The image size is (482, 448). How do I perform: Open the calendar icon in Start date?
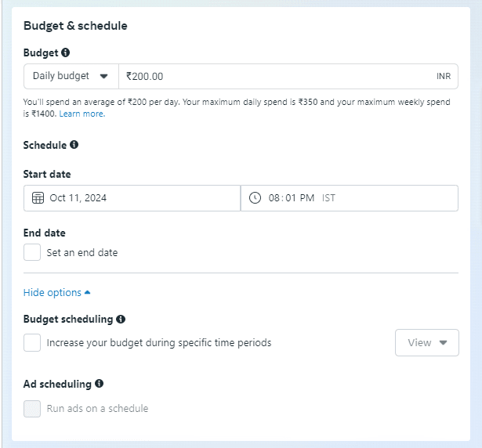click(38, 198)
